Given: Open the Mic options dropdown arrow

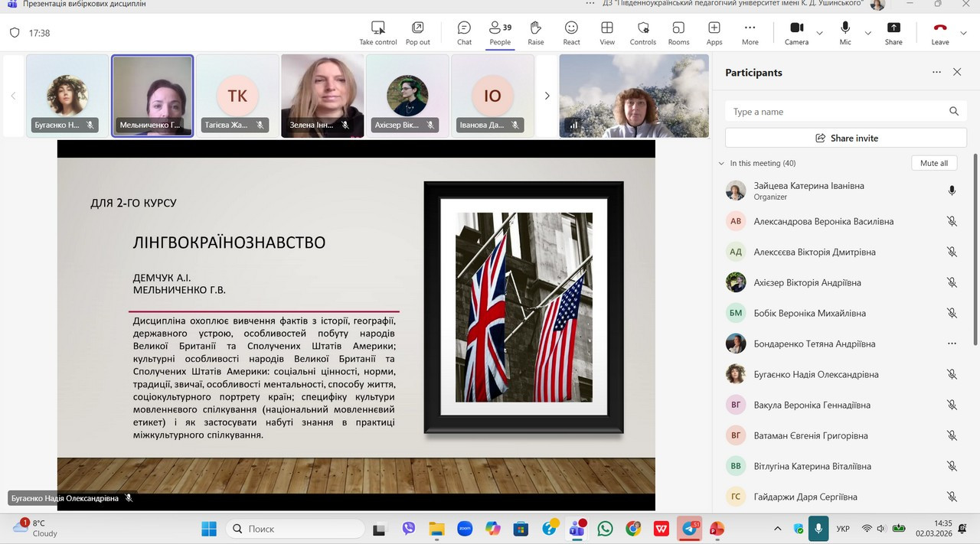Looking at the screenshot, I should (x=867, y=33).
